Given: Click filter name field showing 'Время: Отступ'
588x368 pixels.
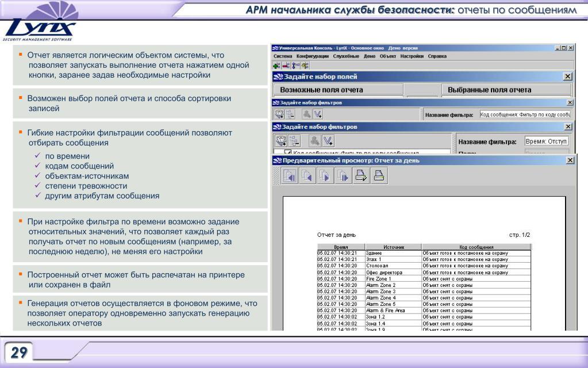Looking at the screenshot, I should tap(547, 141).
